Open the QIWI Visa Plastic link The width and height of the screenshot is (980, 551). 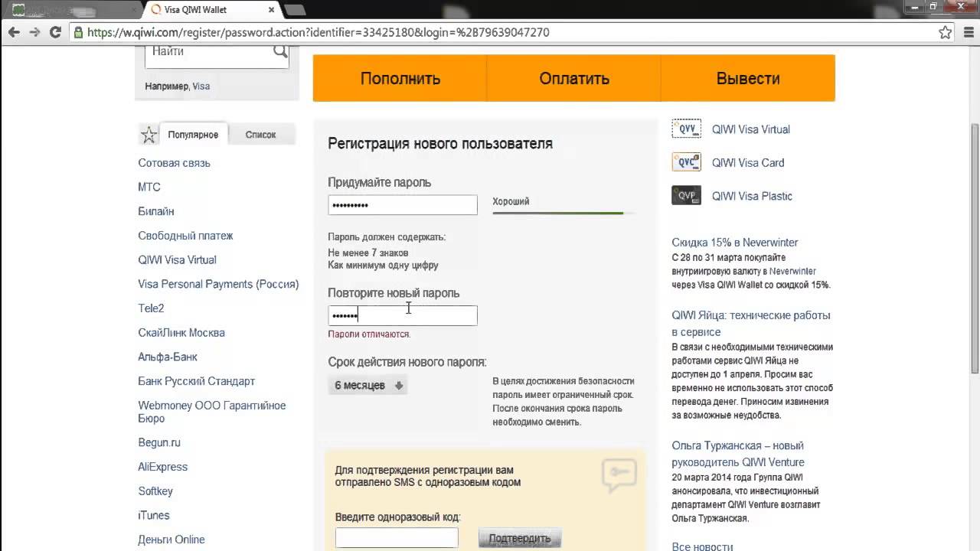752,196
